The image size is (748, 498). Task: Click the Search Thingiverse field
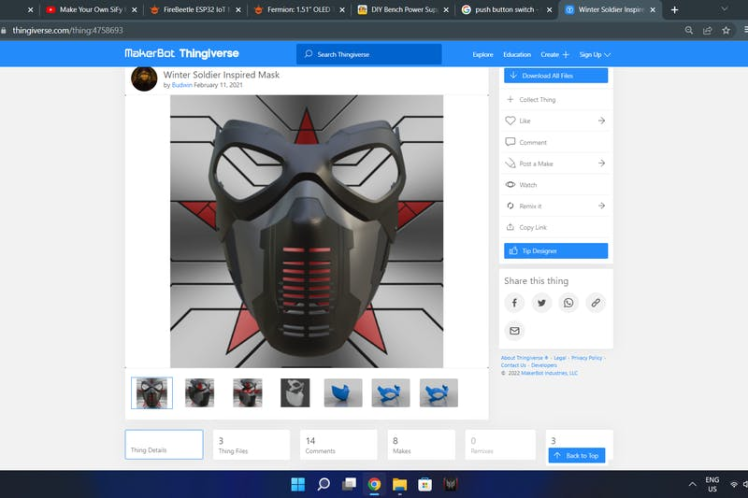pyautogui.click(x=369, y=54)
